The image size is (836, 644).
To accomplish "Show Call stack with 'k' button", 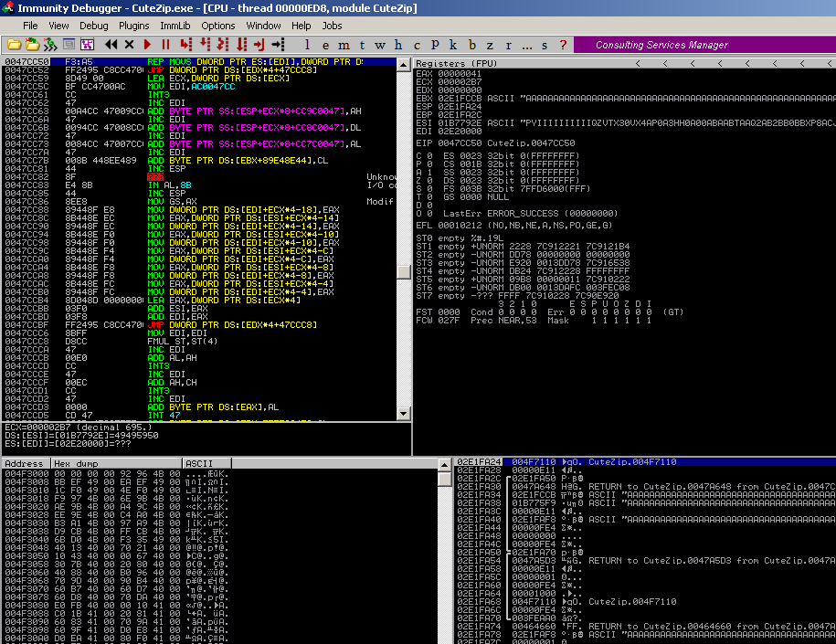I will point(453,46).
